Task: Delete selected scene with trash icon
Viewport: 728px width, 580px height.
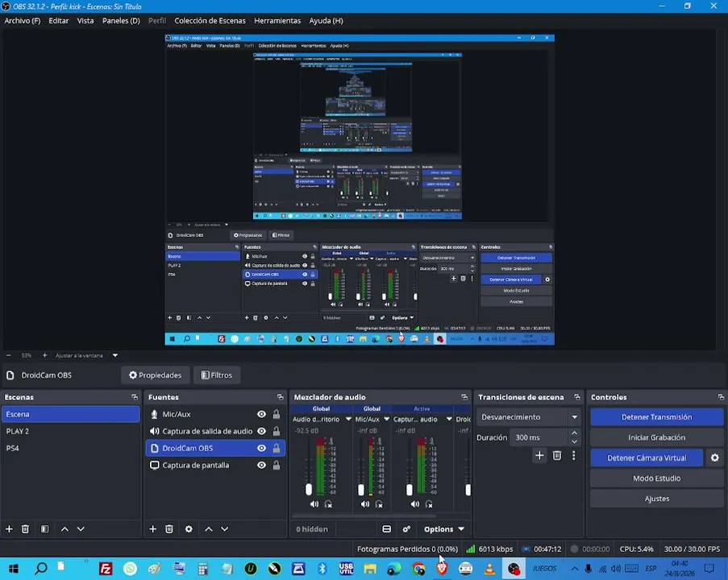Action: [x=25, y=529]
